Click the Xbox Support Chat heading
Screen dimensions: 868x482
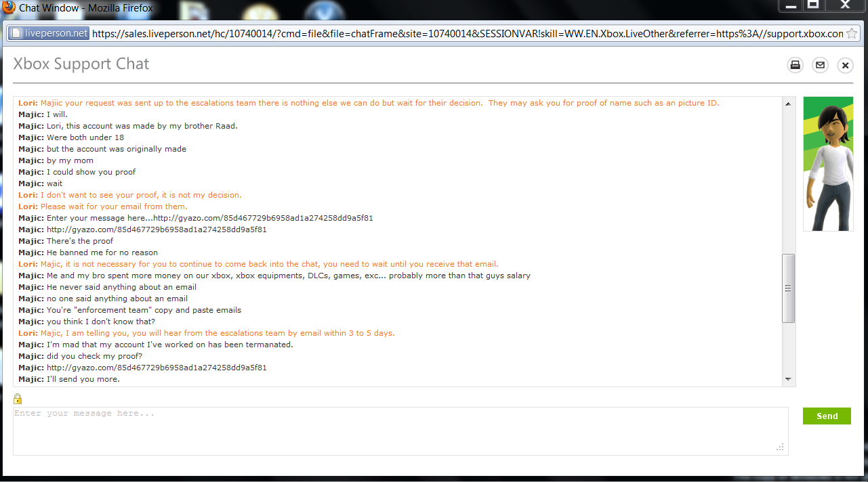pos(81,64)
